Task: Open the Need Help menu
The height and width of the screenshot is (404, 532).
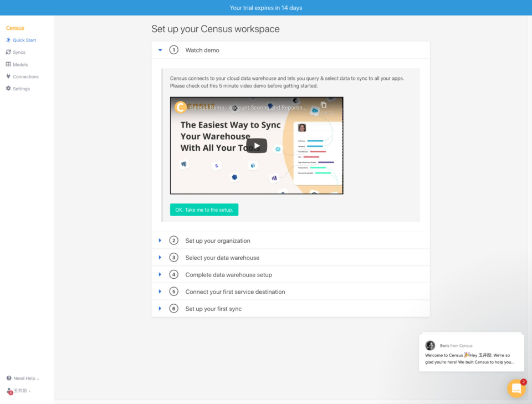Action: pos(21,378)
